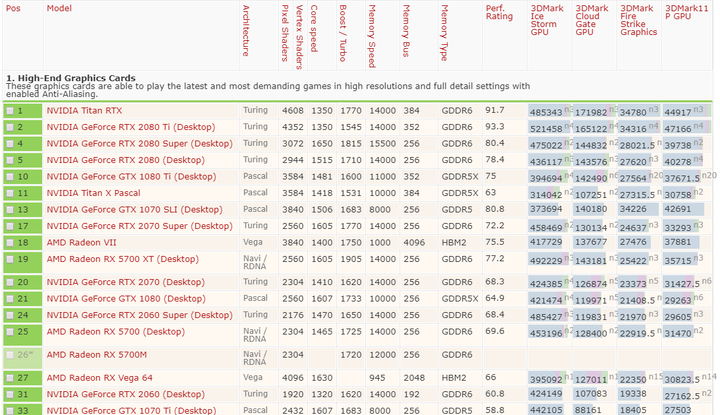This screenshot has width=720, height=415.
Task: Click Navi / RDNA architecture for RX 5700M
Action: [x=255, y=358]
